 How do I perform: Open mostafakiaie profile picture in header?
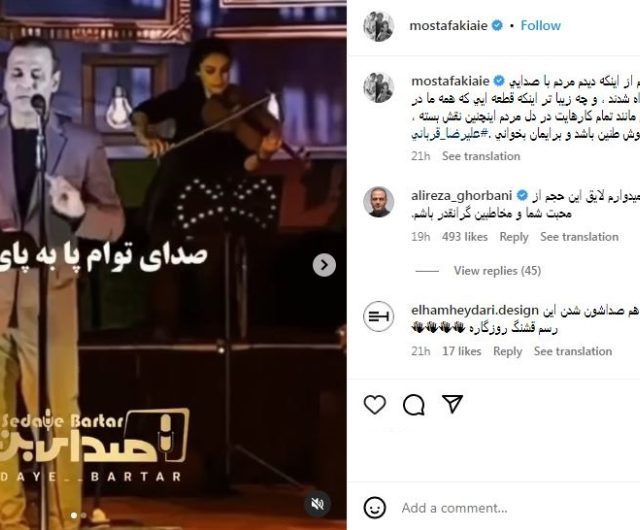[x=378, y=26]
